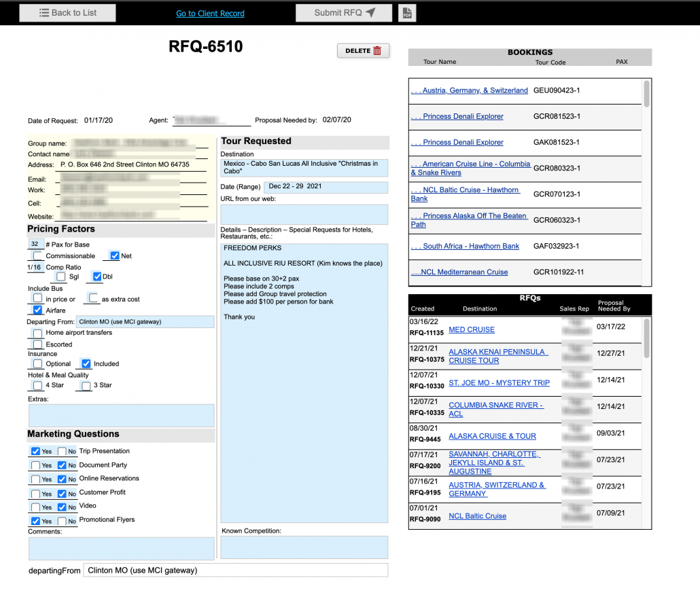Screen dimensions: 700x591
Task: Check No for Trip Presentation
Action: pyautogui.click(x=63, y=451)
